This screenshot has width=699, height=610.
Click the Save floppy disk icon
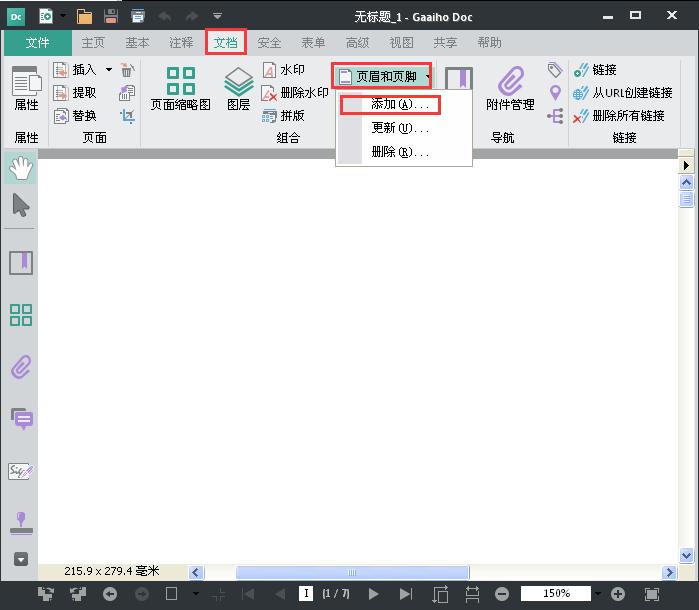(111, 16)
